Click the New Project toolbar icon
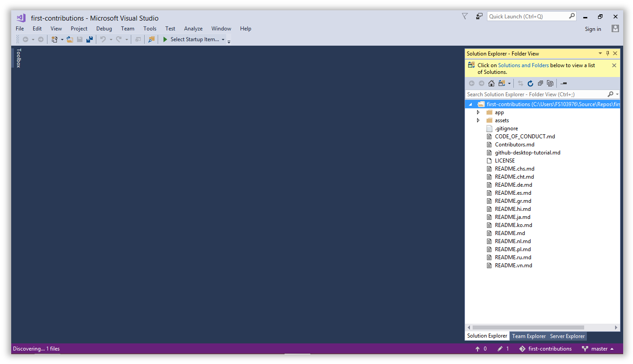633x364 pixels. click(54, 39)
